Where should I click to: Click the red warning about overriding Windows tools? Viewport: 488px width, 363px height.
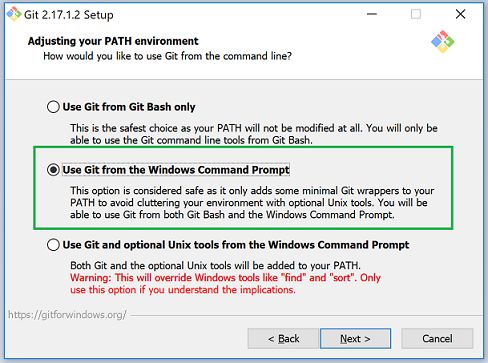click(x=225, y=284)
